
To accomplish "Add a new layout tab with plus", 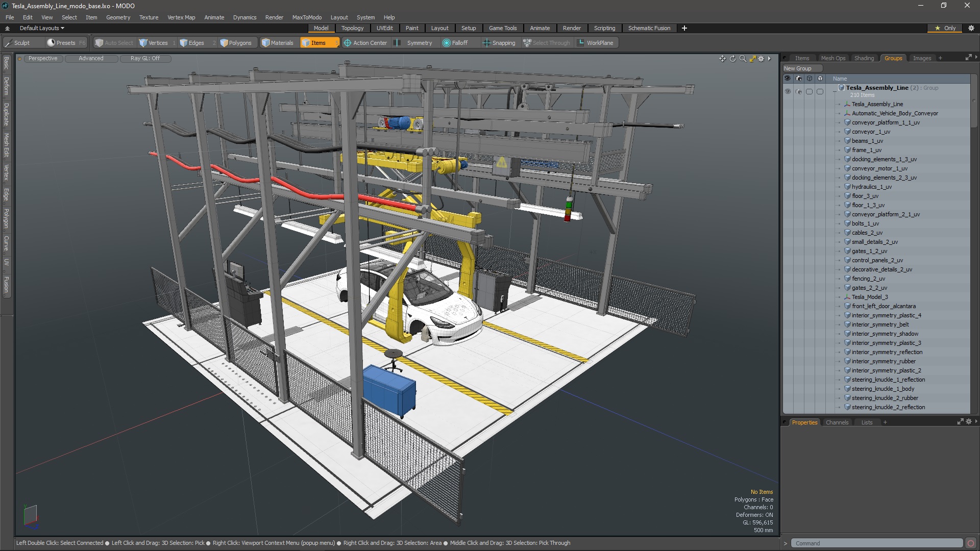I will pos(684,28).
